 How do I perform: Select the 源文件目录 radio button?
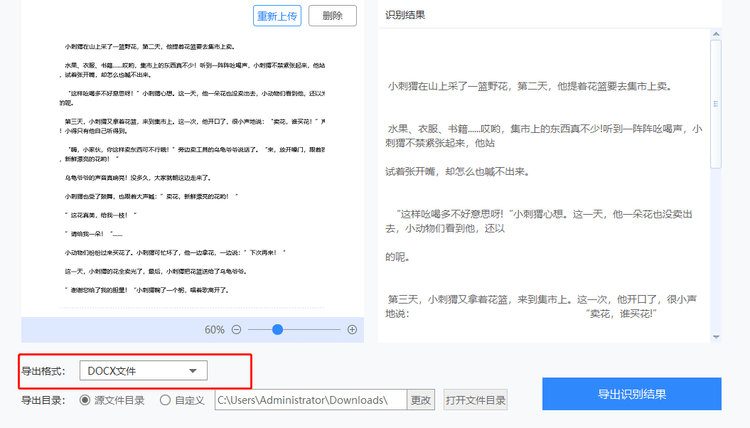(x=85, y=400)
